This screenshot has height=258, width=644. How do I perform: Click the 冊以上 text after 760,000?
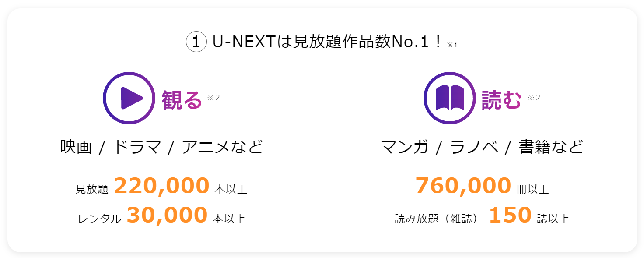532,189
